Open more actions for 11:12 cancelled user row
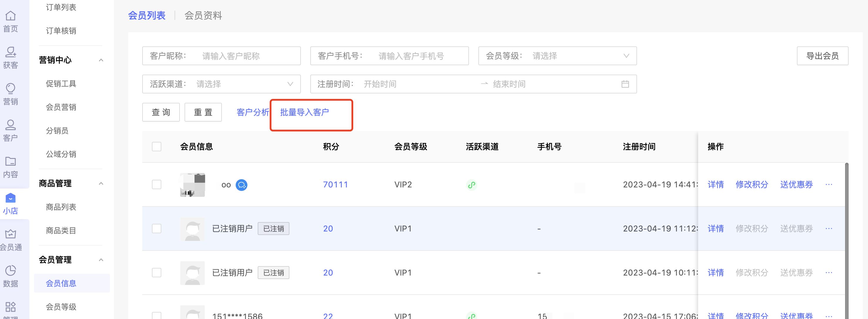 click(x=829, y=229)
